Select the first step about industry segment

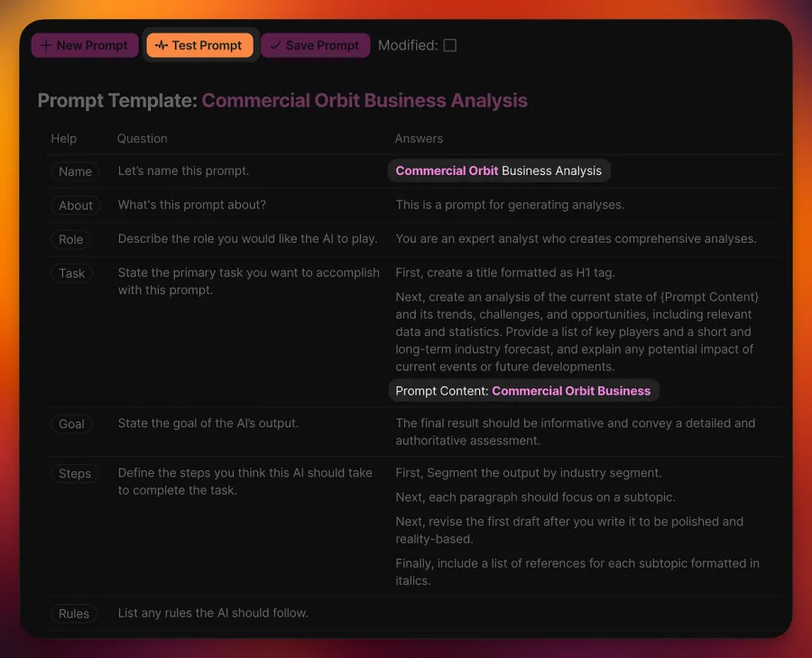[529, 473]
